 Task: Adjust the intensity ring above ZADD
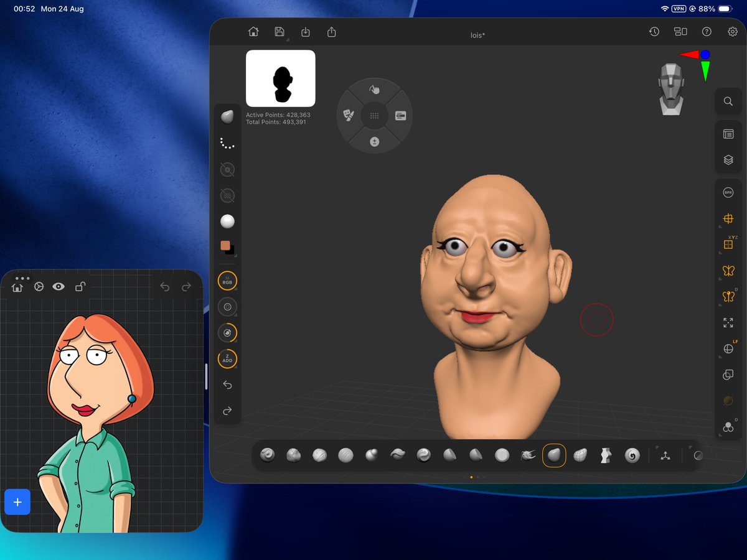click(227, 333)
